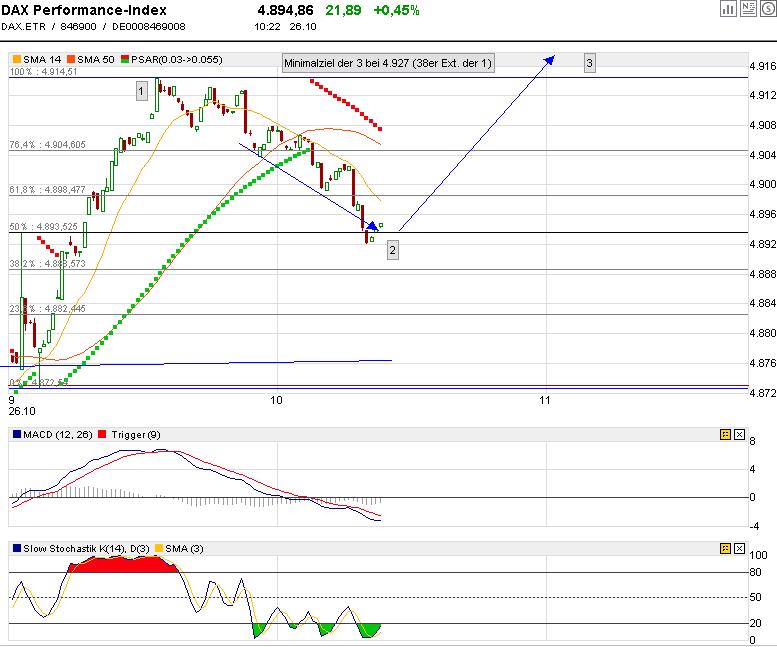Click the 76,4% : 4.904,605 Fibonacci label
The height and width of the screenshot is (647, 777).
(x=48, y=145)
